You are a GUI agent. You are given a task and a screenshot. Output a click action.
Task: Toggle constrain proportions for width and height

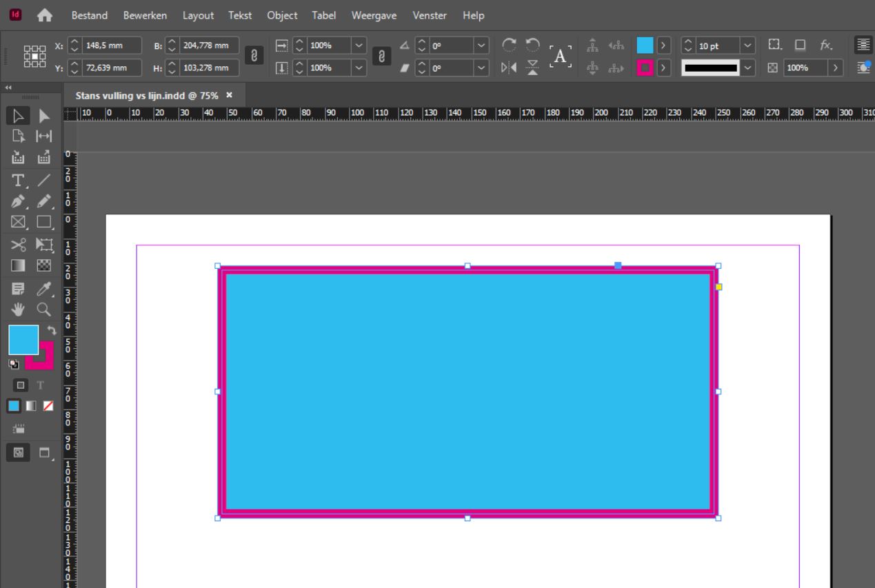pos(254,56)
